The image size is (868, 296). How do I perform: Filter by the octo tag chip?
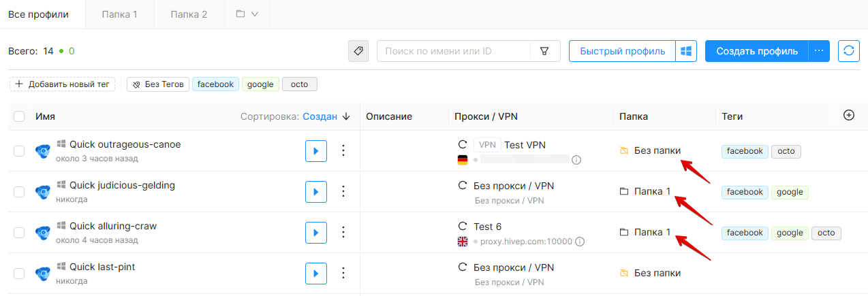[x=299, y=84]
